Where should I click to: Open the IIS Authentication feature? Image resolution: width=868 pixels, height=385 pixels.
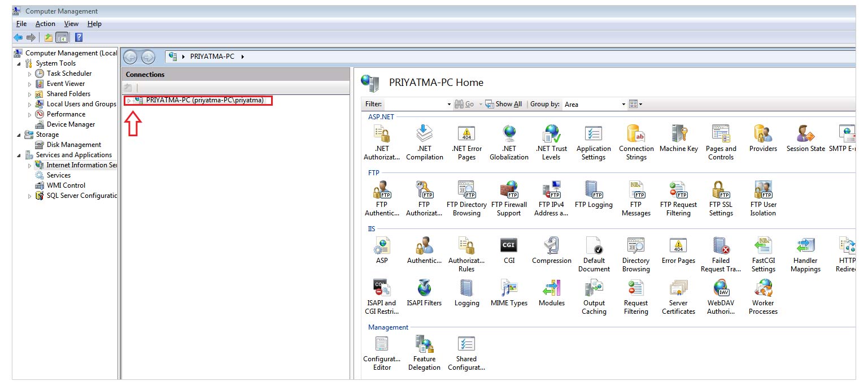[x=424, y=250]
